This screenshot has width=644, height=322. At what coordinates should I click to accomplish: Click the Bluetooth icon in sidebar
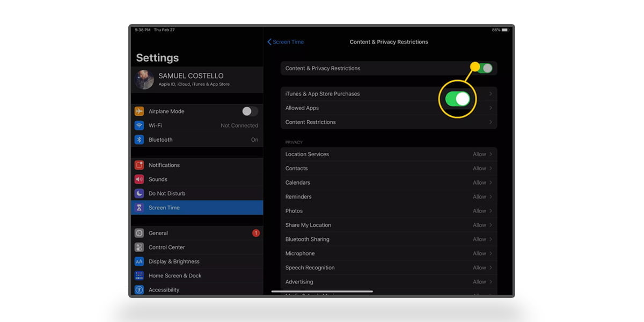click(x=140, y=140)
